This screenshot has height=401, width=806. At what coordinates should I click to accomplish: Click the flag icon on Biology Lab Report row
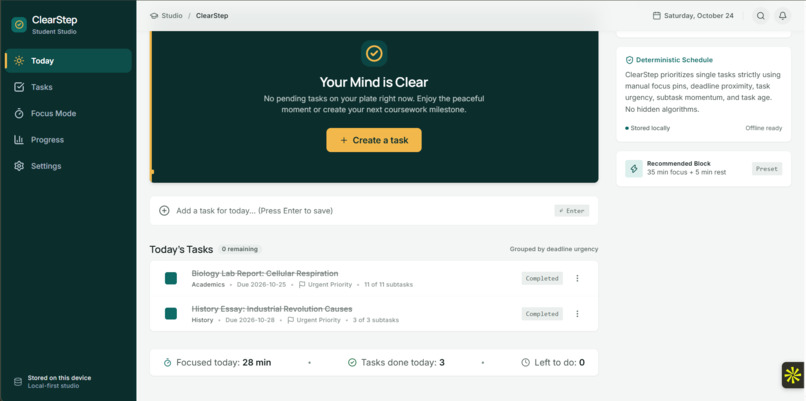click(x=302, y=284)
